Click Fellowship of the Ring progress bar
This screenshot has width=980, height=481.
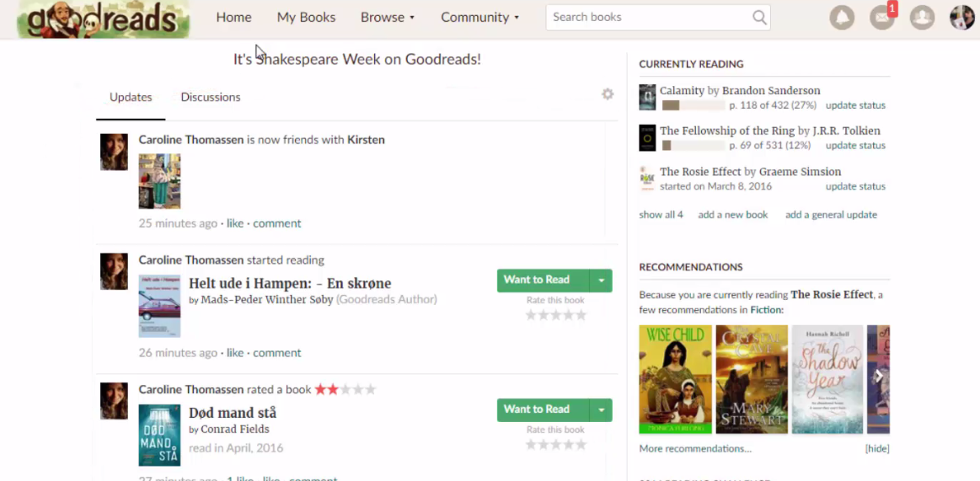click(x=693, y=146)
